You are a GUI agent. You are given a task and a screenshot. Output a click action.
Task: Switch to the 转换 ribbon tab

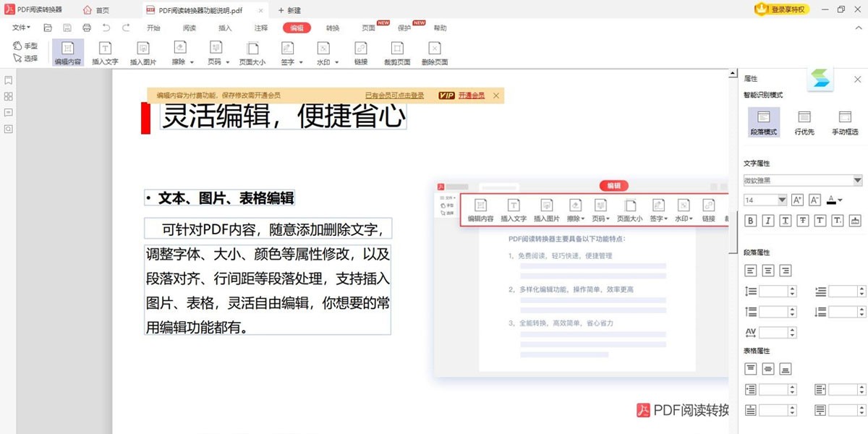[x=332, y=27]
